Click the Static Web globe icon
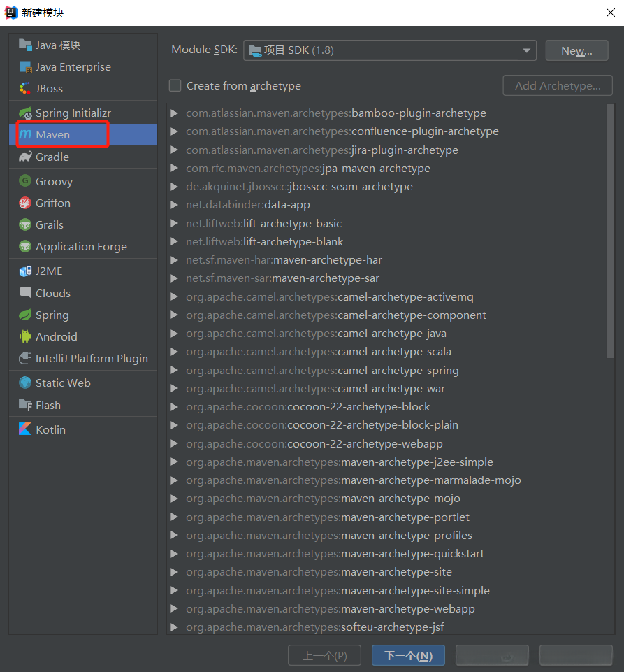The height and width of the screenshot is (672, 624). coord(26,383)
